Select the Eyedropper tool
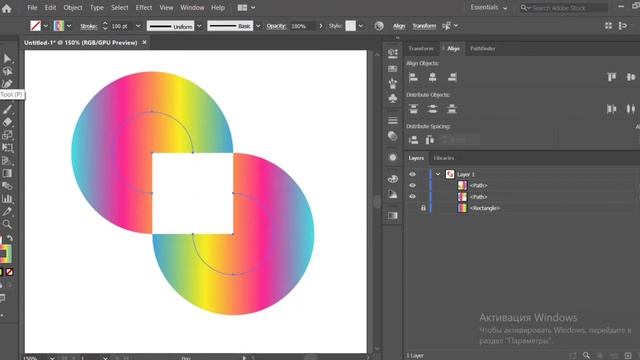 coord(7,211)
